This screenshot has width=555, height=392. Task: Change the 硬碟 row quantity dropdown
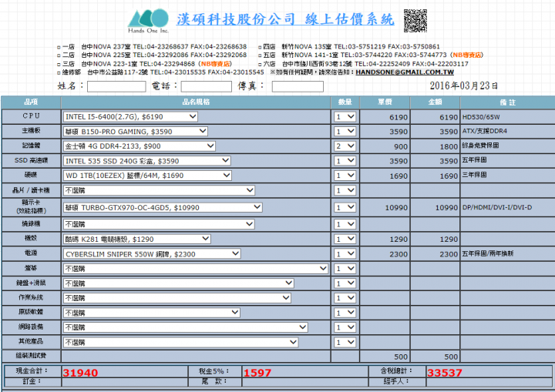pyautogui.click(x=345, y=176)
